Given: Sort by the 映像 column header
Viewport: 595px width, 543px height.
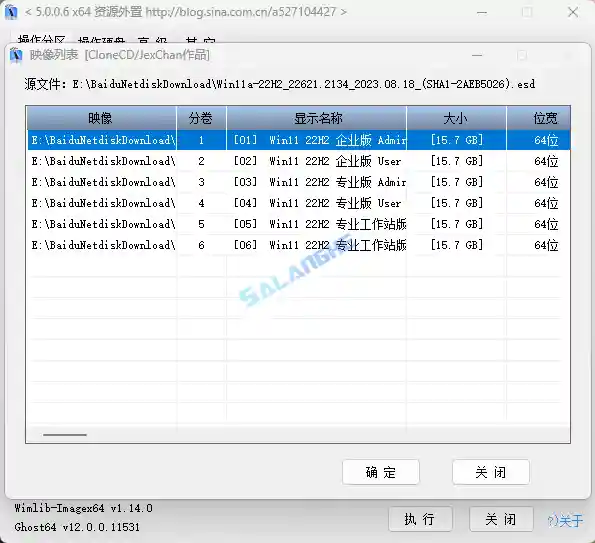Looking at the screenshot, I should pos(101,118).
